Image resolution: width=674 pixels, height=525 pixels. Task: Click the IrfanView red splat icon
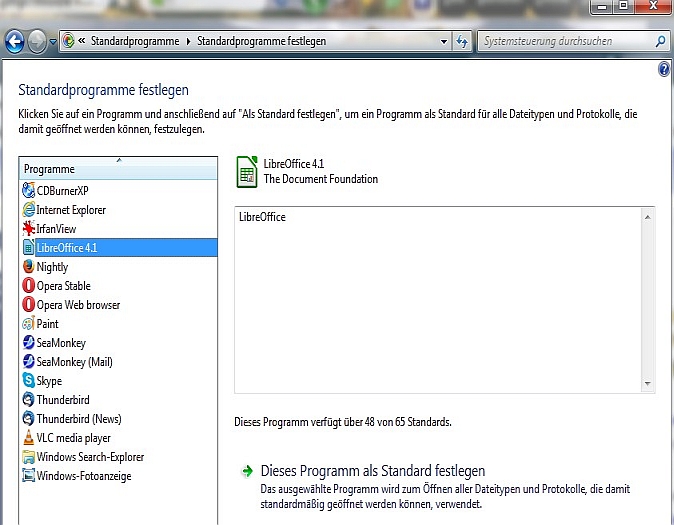(28, 228)
